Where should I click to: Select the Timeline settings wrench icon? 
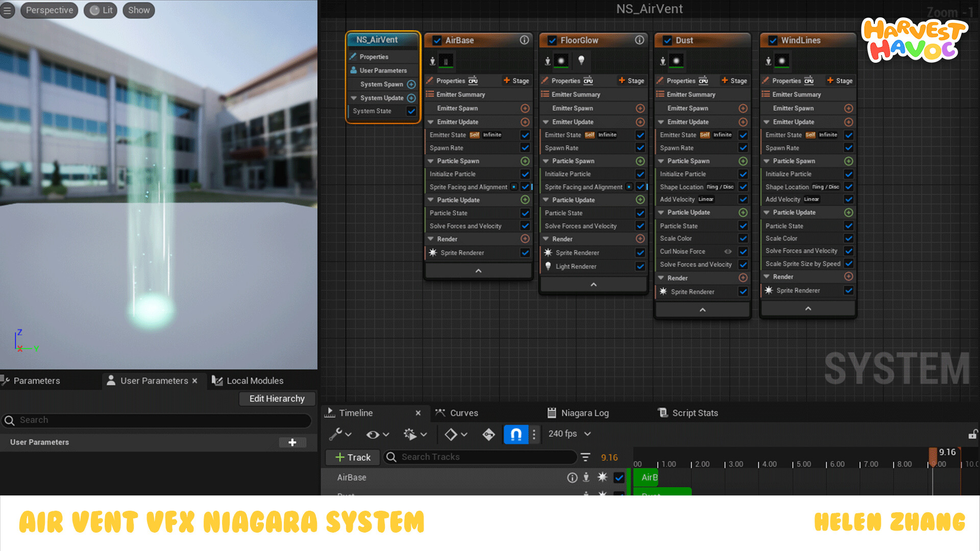tap(336, 434)
